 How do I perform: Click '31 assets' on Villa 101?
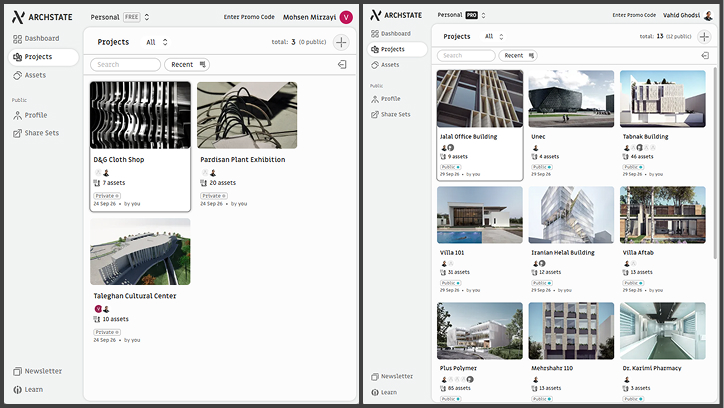(455, 272)
